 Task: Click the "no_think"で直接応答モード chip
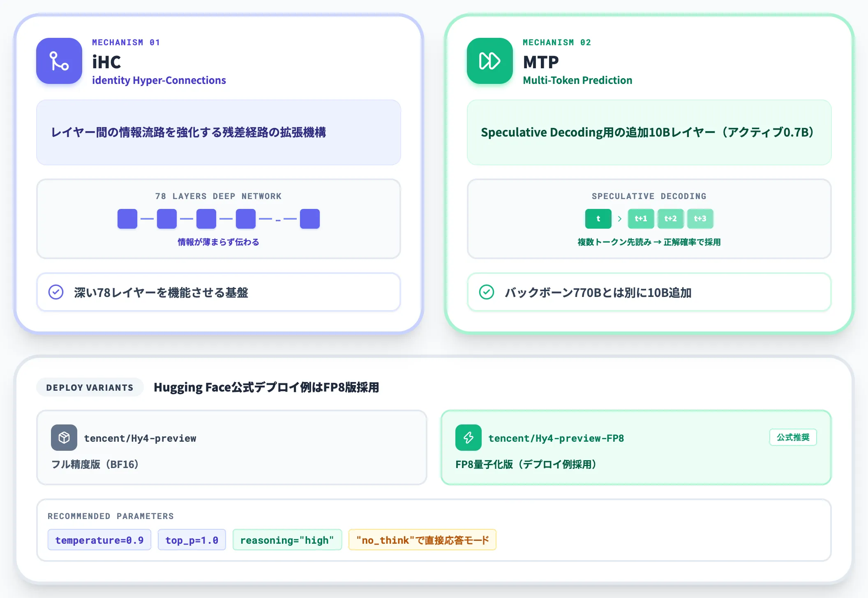click(x=422, y=540)
